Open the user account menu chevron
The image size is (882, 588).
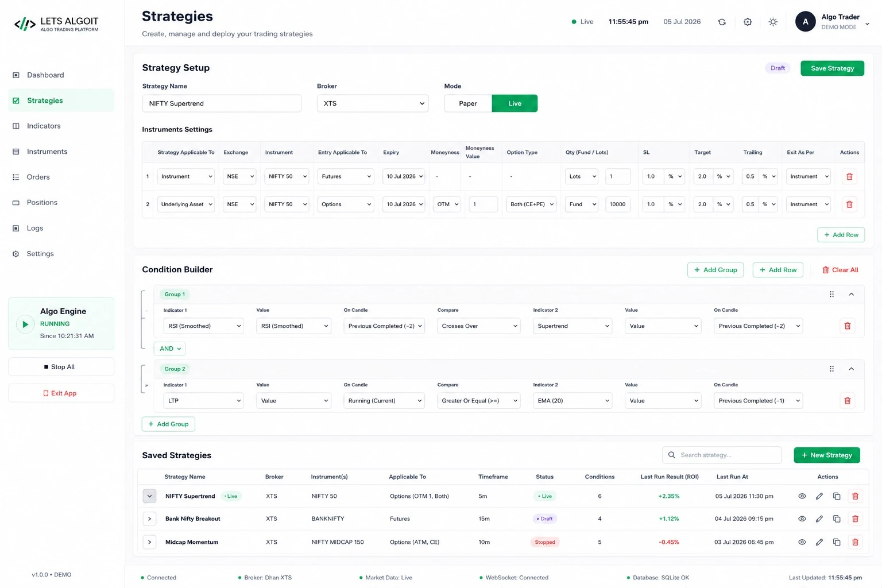pyautogui.click(x=867, y=24)
